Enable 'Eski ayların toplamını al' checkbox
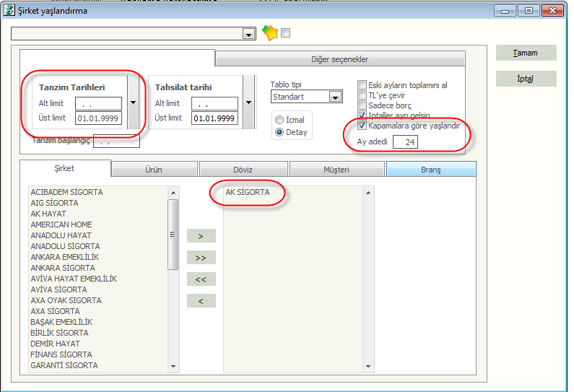Screen dimensions: 574x392 click(x=362, y=85)
